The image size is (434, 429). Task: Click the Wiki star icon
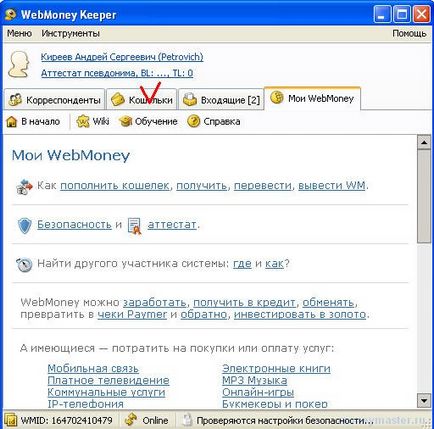83,121
